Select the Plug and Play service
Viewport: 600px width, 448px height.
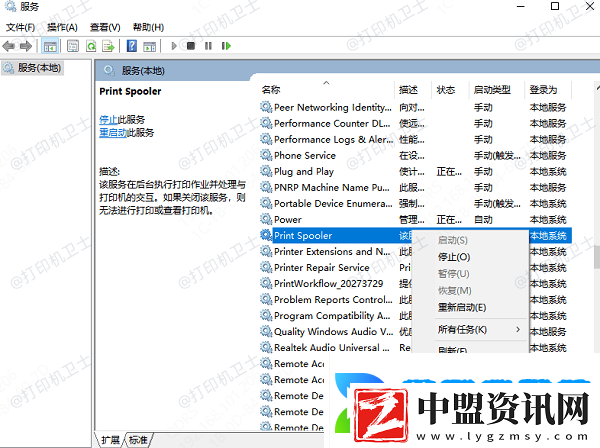click(x=415, y=172)
